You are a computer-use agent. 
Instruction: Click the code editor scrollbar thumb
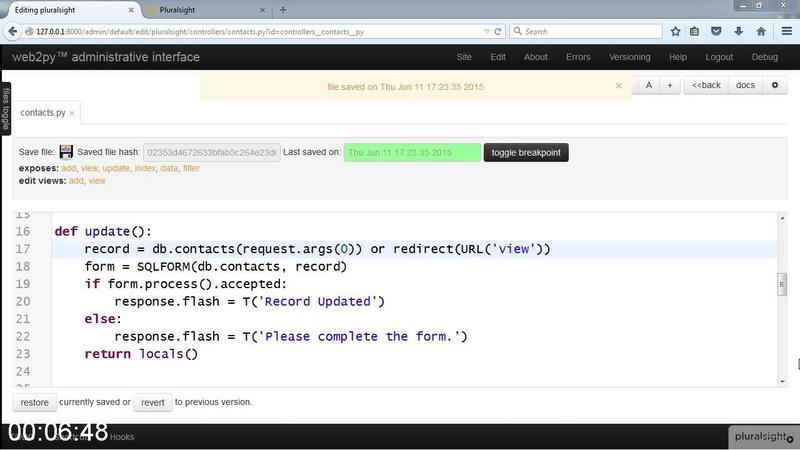[x=782, y=285]
